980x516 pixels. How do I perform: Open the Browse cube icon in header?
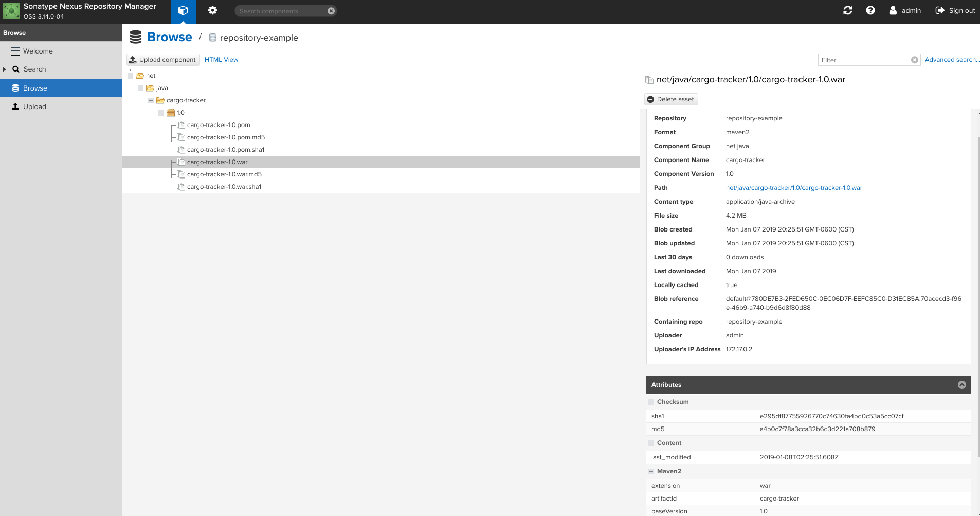tap(183, 11)
